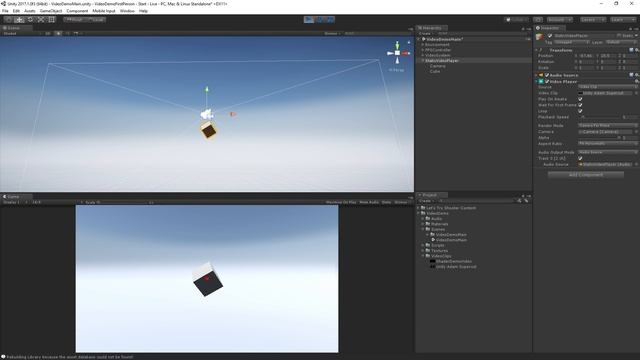Select FPSController in Hierarchy
The image size is (640, 360).
point(438,50)
